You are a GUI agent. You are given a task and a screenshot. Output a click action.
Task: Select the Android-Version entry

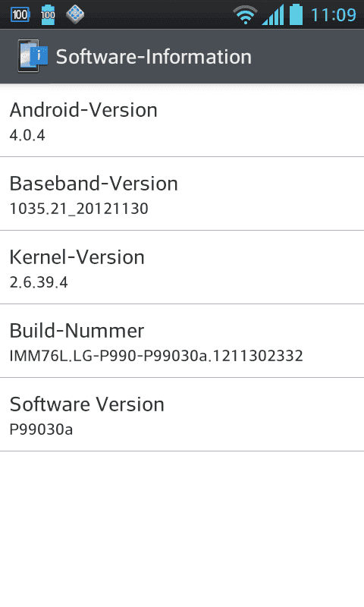(182, 121)
